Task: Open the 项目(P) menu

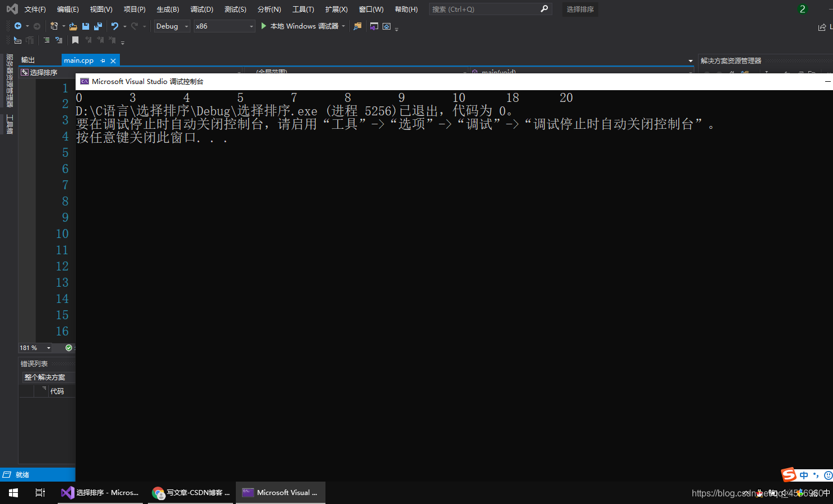Action: click(x=134, y=9)
